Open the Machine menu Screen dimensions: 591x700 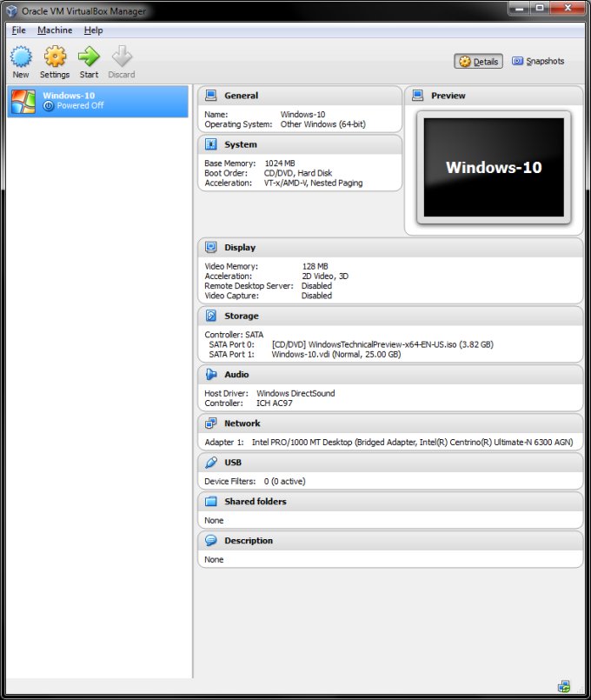[x=55, y=30]
